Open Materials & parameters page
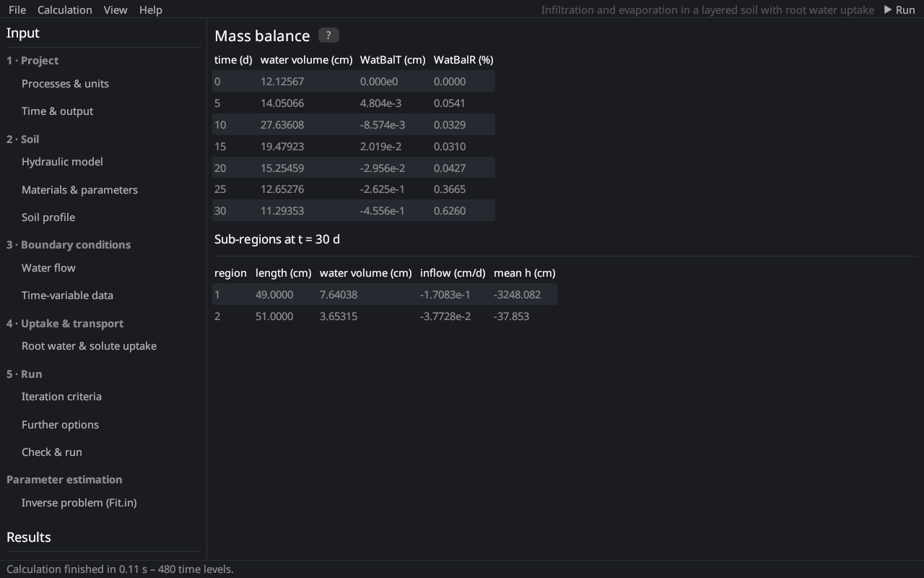This screenshot has height=578, width=924. pos(79,190)
